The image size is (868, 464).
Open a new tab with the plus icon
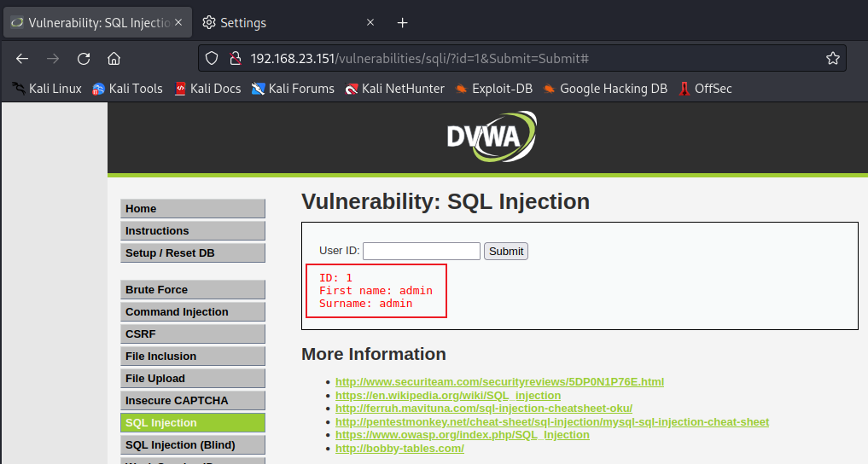tap(403, 23)
